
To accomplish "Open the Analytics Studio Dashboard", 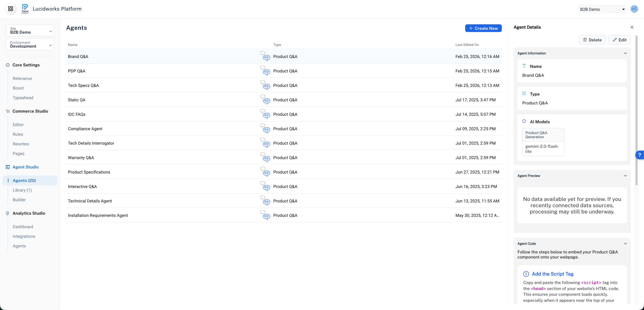I will point(23,227).
